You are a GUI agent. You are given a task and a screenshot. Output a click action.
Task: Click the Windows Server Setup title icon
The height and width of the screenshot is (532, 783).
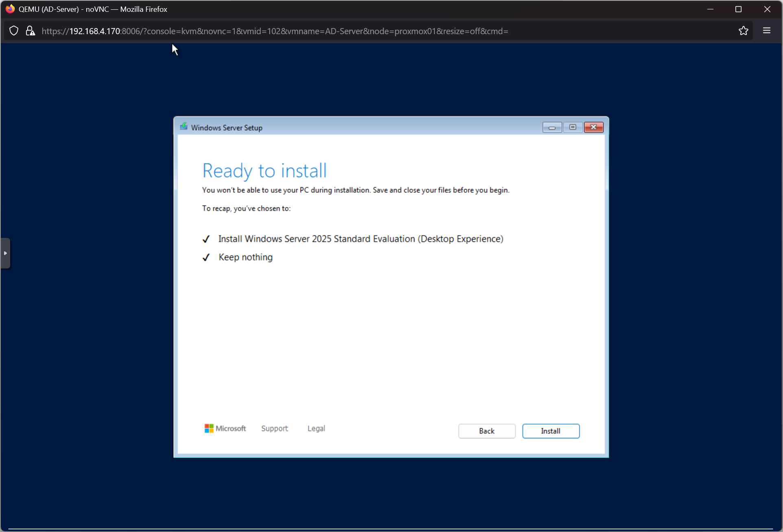[184, 127]
